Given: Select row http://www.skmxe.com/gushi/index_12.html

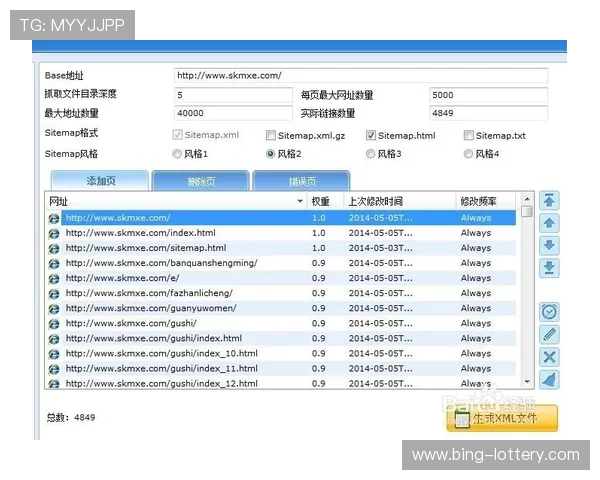Looking at the screenshot, I should pyautogui.click(x=281, y=384).
